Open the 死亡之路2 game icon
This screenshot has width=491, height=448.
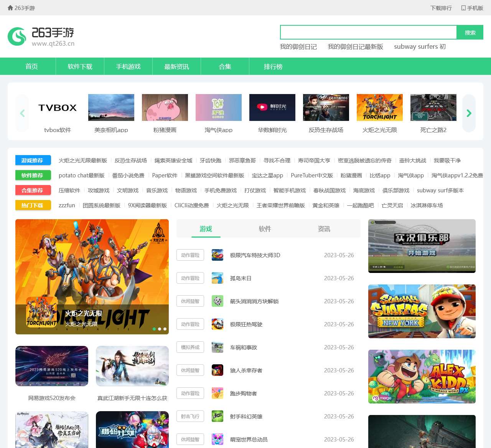tap(433, 107)
